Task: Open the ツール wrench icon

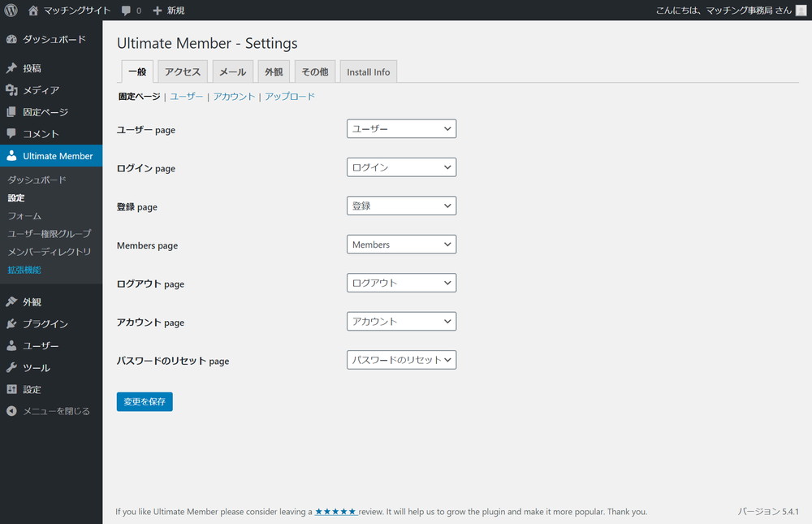Action: click(x=11, y=367)
